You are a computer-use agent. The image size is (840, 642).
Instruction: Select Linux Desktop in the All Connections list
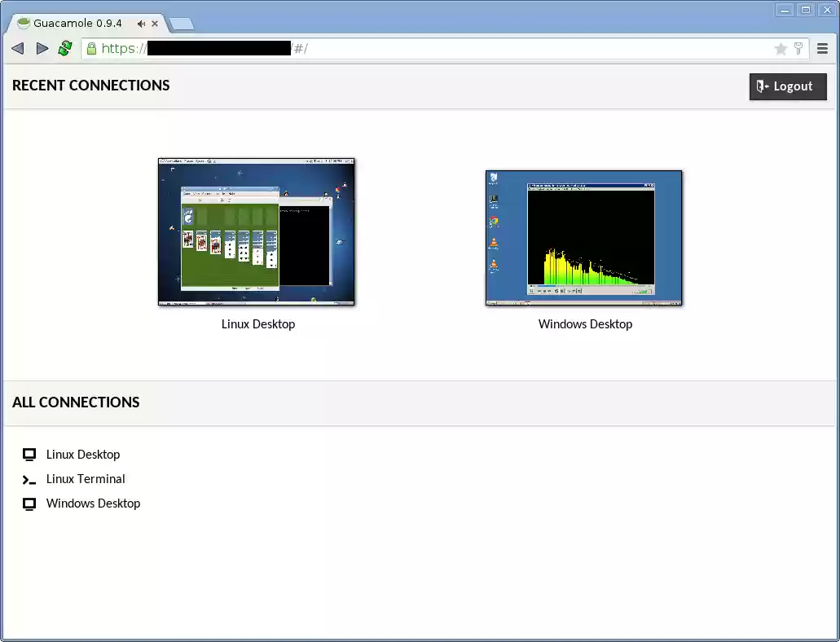[x=83, y=455]
